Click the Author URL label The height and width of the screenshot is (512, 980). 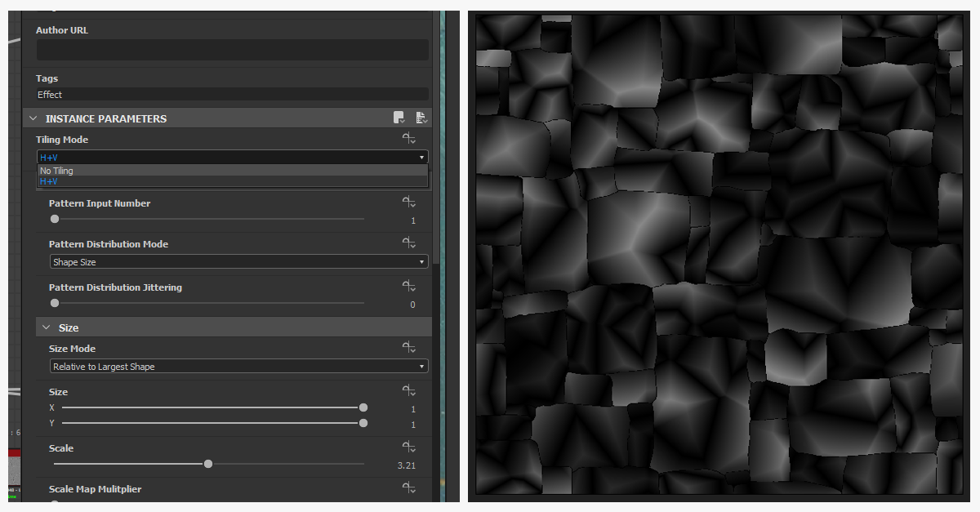pos(62,30)
